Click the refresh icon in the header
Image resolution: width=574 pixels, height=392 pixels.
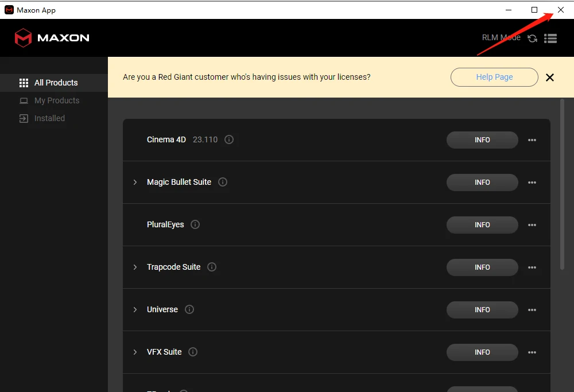click(x=532, y=38)
